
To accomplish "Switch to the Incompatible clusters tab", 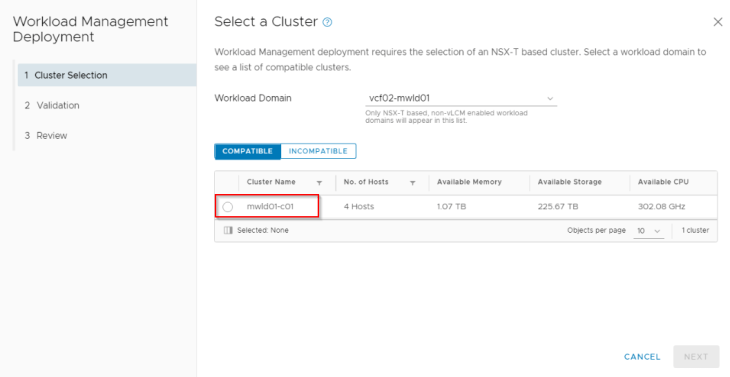I will 318,151.
